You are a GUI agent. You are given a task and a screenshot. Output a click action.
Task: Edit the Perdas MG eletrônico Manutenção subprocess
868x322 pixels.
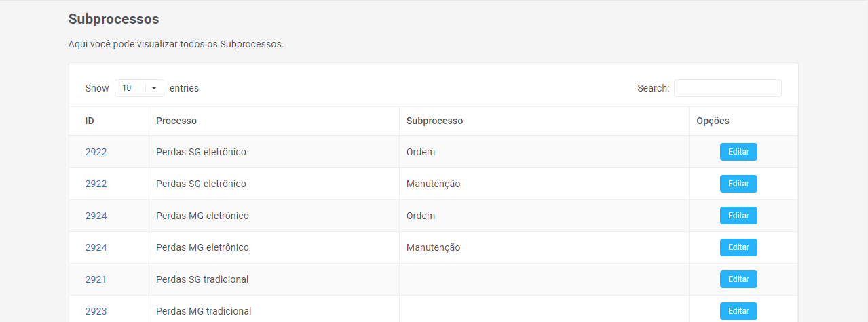(x=738, y=247)
